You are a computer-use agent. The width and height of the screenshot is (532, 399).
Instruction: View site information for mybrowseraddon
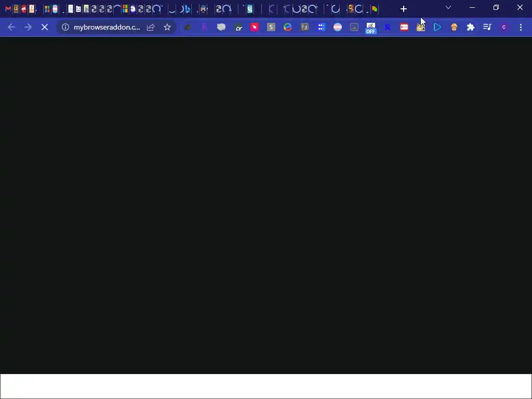point(65,27)
